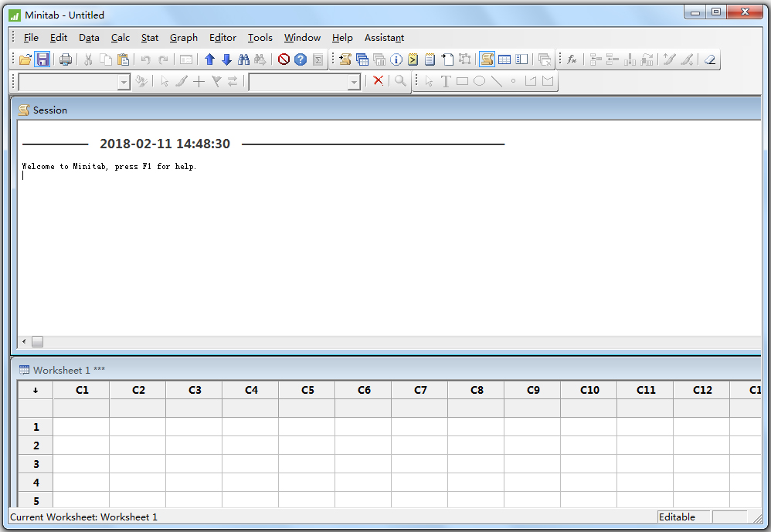Click the Find in Session icon
Viewport: 771px width, 532px height.
243,59
